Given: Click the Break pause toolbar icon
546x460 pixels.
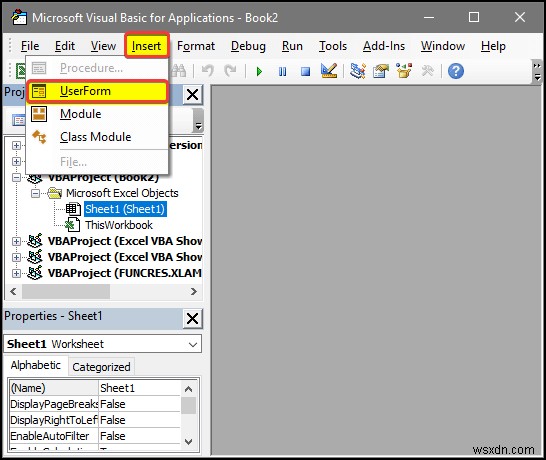Looking at the screenshot, I should pos(282,72).
